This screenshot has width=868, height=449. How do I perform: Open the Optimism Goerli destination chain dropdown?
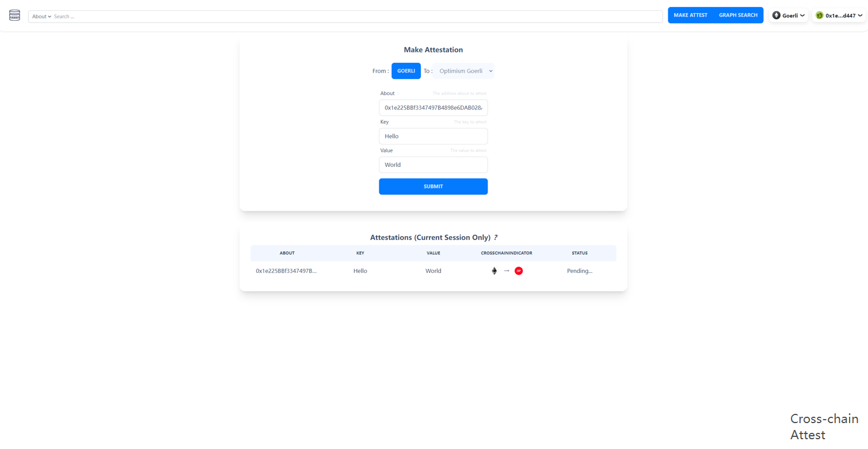pos(463,70)
